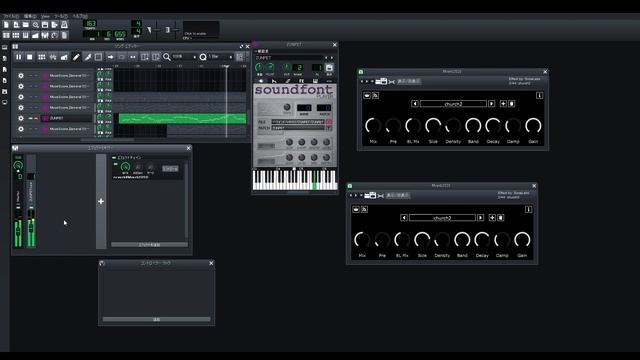640x360 pixels.
Task: Click Controls button for reverb effect
Action: point(170,168)
